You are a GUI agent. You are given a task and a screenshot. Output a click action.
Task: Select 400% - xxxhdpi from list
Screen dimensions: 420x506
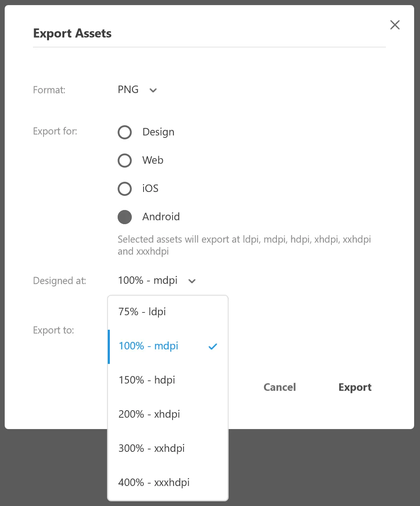pos(154,483)
